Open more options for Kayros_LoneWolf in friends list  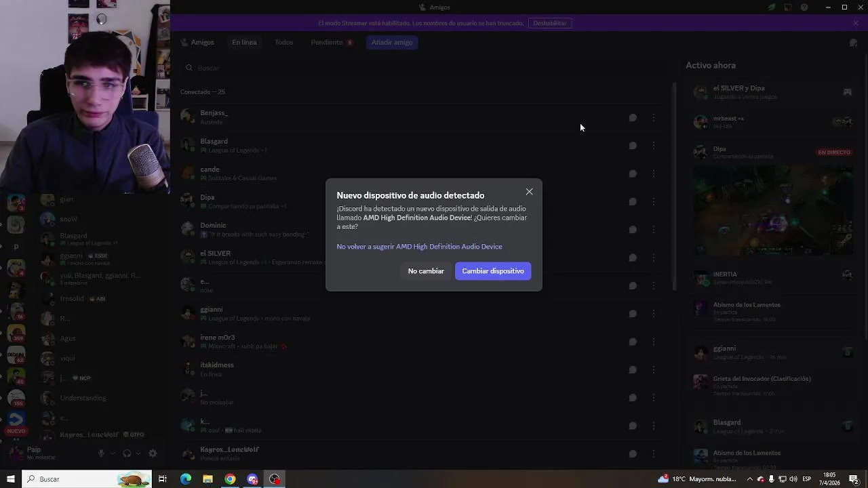point(654,454)
